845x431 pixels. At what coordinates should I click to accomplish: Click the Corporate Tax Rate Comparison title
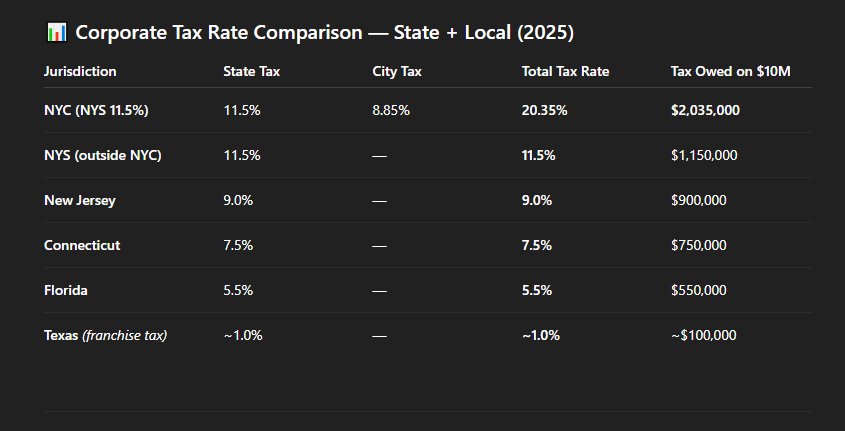pos(324,33)
